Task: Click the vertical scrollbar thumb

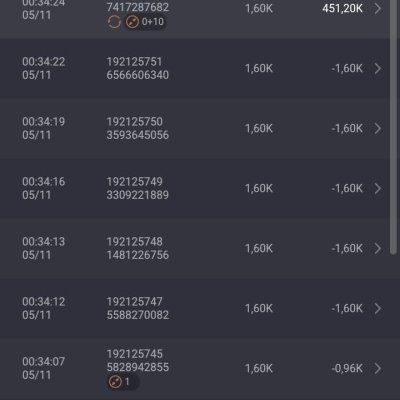Action: point(393,127)
